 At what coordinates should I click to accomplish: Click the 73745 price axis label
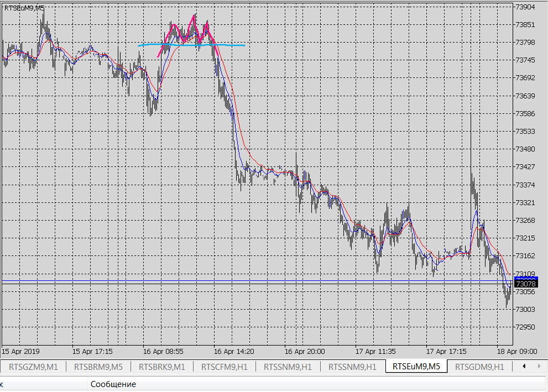click(x=525, y=60)
